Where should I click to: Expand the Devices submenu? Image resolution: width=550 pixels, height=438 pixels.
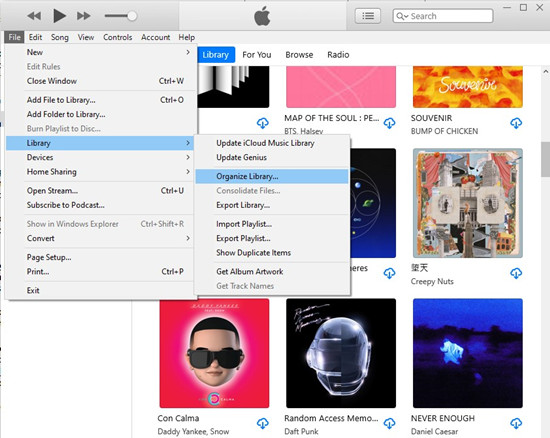(x=100, y=157)
